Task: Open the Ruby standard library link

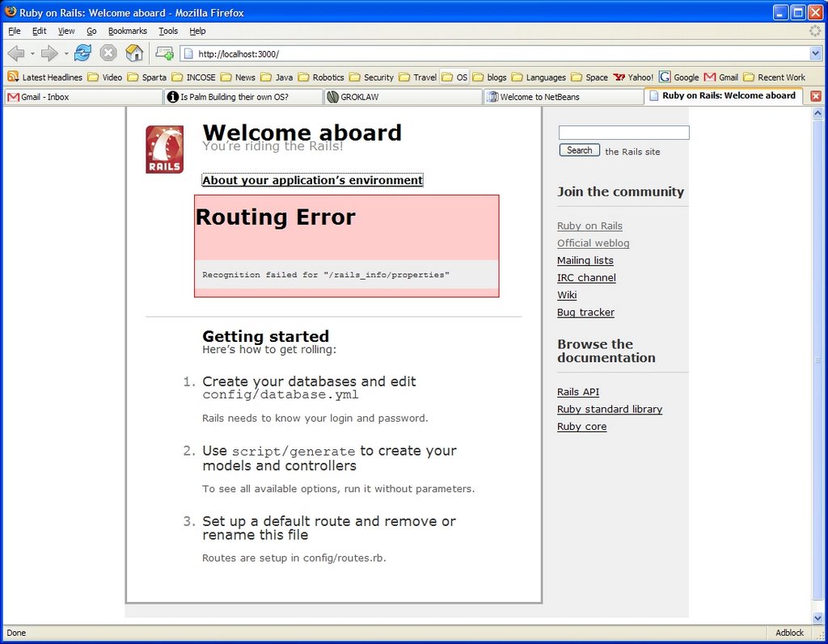Action: [x=610, y=410]
